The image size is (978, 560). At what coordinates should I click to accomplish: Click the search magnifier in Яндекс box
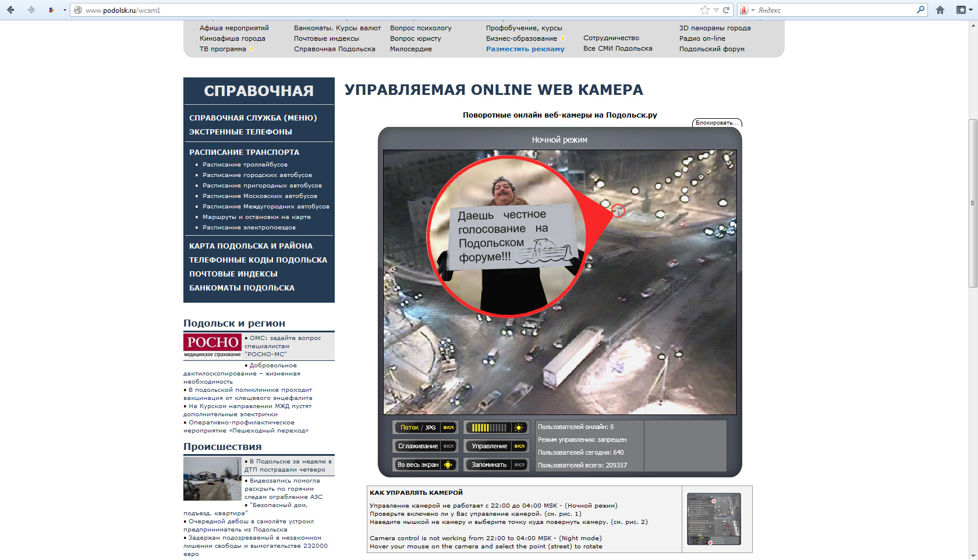920,10
